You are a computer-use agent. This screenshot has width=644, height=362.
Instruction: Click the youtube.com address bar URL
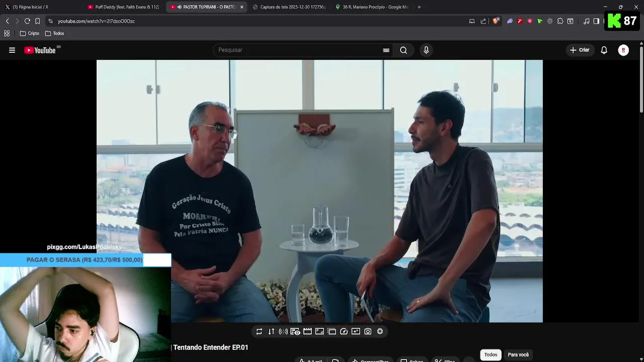coord(96,21)
